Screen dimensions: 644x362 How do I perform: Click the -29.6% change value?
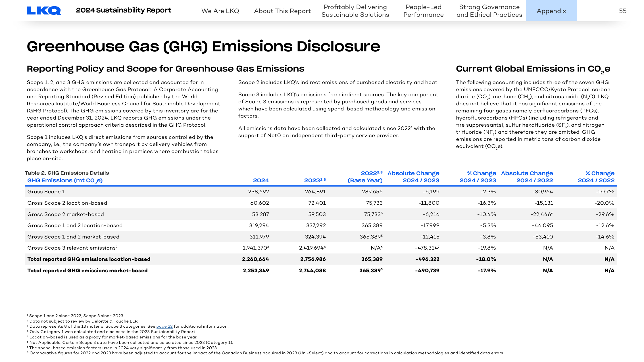point(605,214)
